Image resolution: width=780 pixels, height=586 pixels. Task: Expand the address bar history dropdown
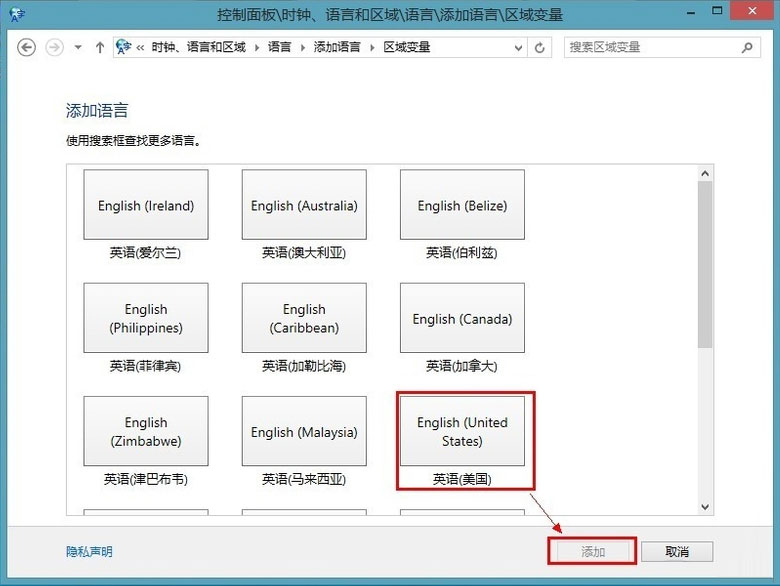click(518, 47)
